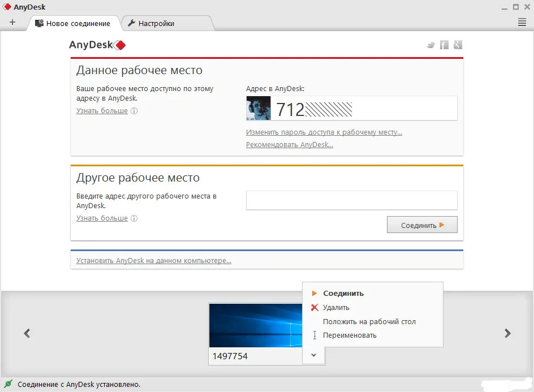This screenshot has height=392, width=534.
Task: Click the Twitter icon in the header
Action: point(431,45)
